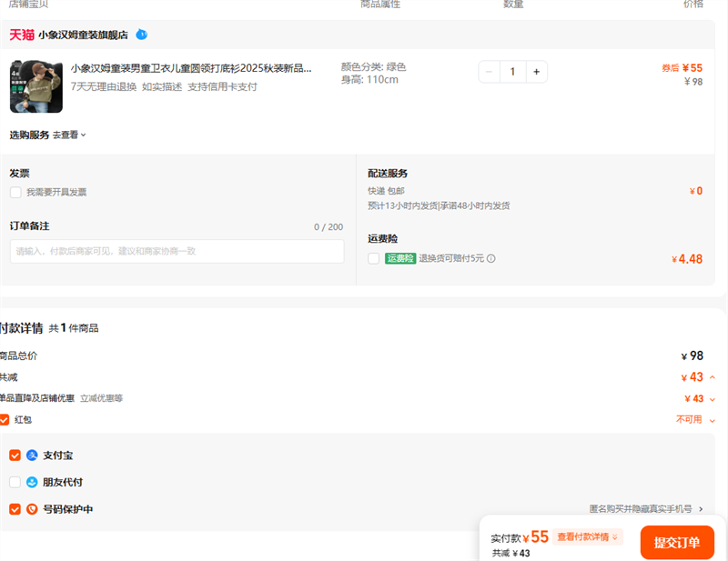This screenshot has width=728, height=561.
Task: Click the Tmall (天猫) logo icon
Action: 22,35
